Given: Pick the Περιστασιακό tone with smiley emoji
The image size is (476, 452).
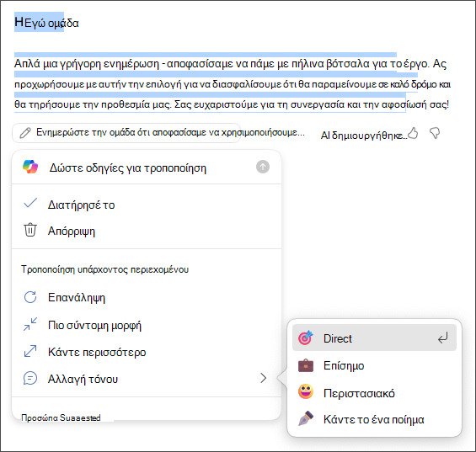Looking at the screenshot, I should point(374,393).
